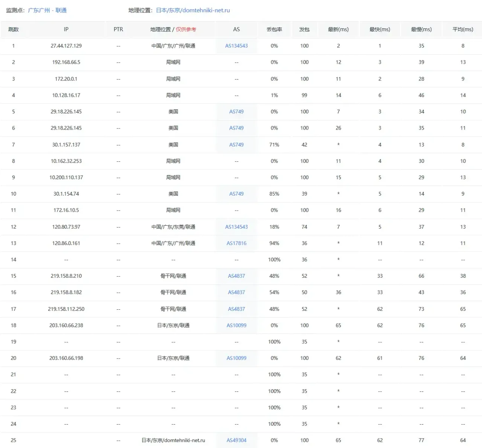Screen dimensions: 482x448
Task: Click AS10099 link in hop 20 row
Action: [236, 358]
